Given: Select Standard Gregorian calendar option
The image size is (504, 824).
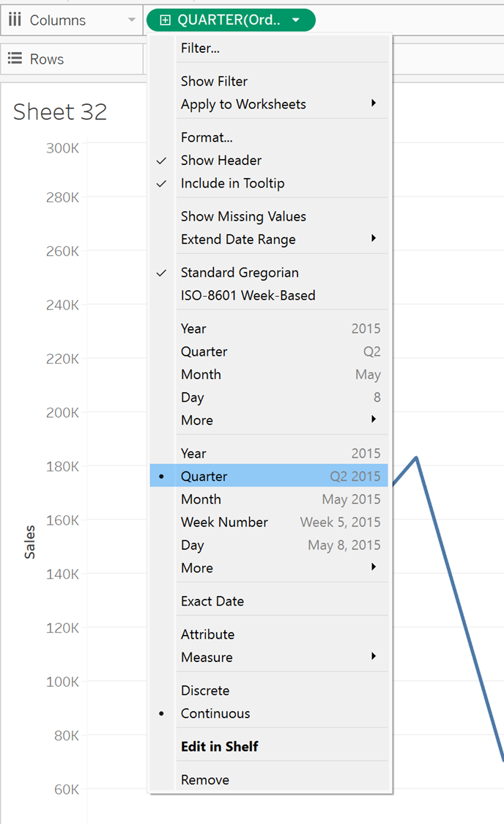Looking at the screenshot, I should coord(240,273).
